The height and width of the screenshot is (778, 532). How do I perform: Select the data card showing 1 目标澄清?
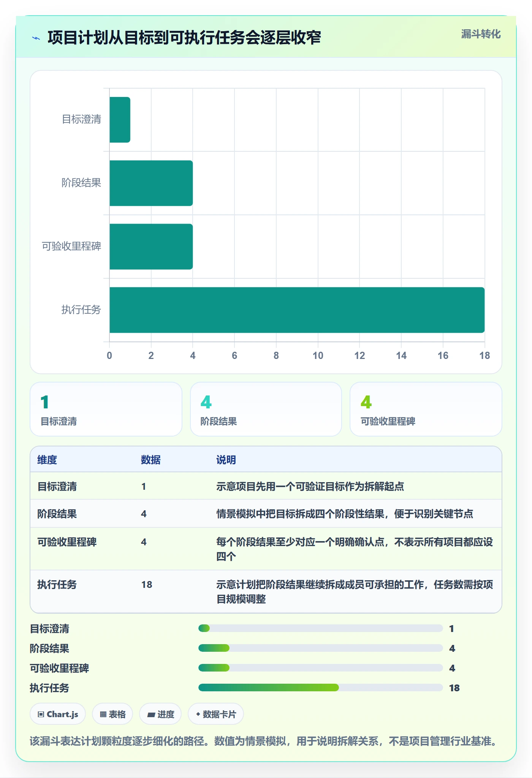point(106,409)
